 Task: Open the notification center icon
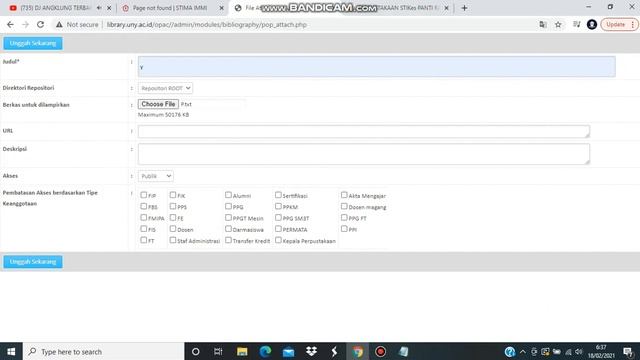[629, 351]
